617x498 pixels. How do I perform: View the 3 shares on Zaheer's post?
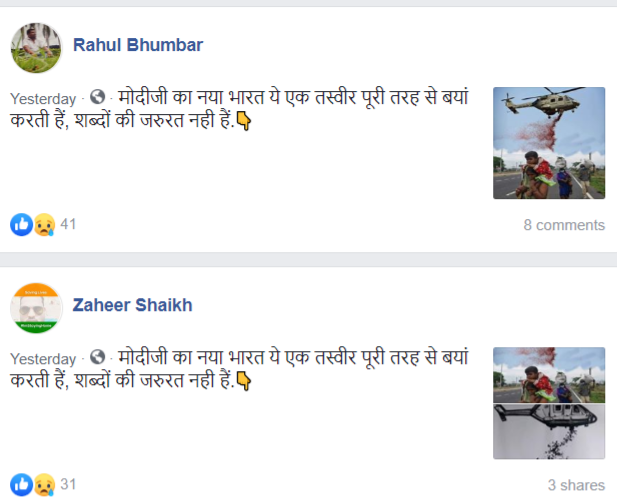(x=576, y=485)
